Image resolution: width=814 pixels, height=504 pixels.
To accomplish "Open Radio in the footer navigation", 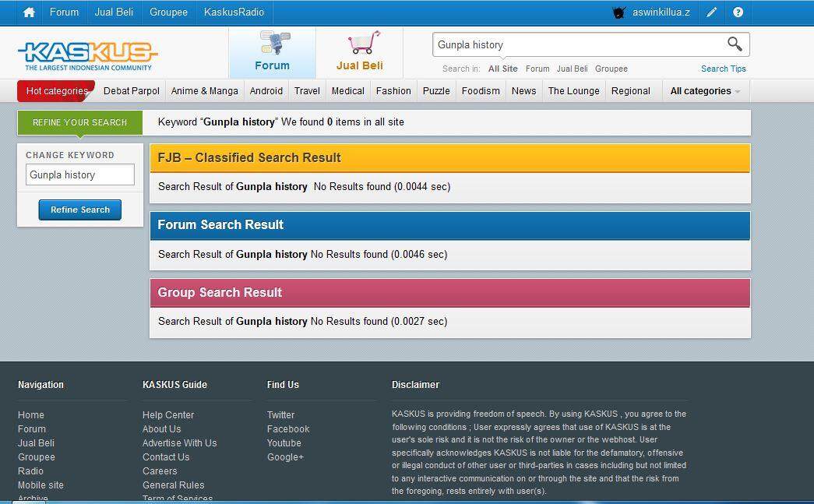I will coord(30,471).
